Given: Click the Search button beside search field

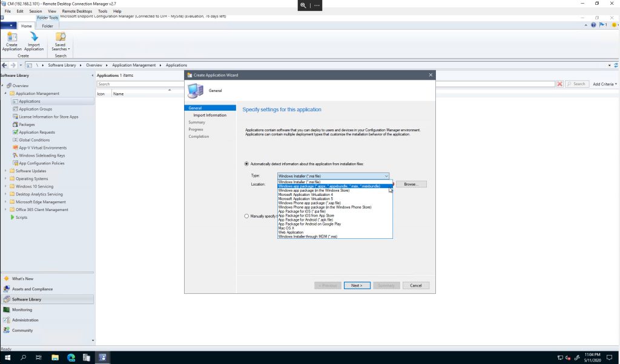Looking at the screenshot, I should click(577, 84).
